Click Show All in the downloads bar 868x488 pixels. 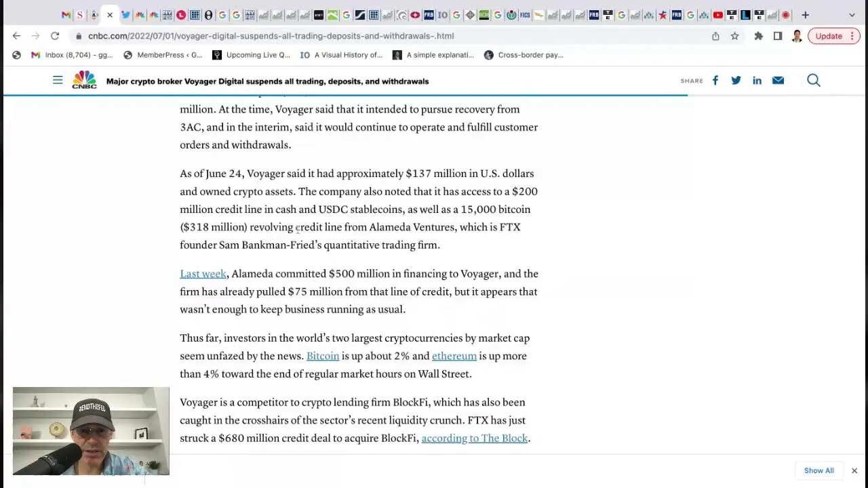click(x=819, y=470)
